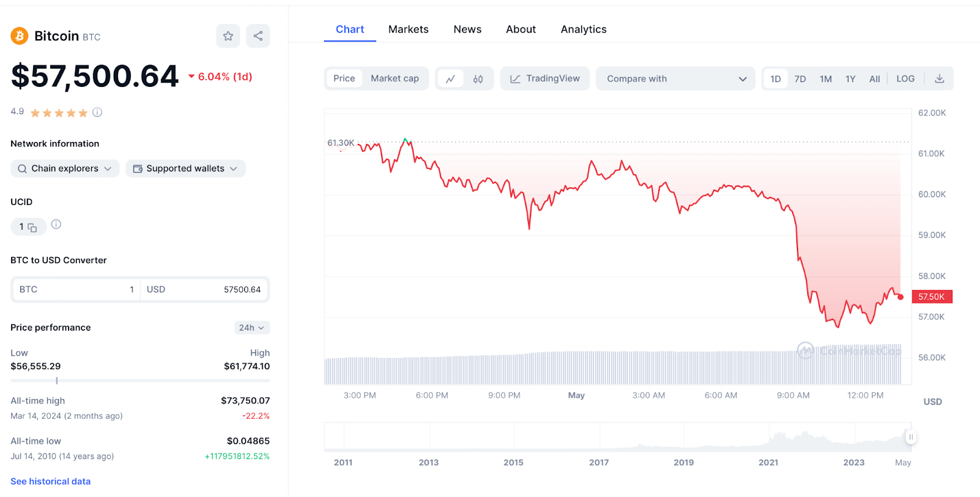Select the 1M time range
This screenshot has height=497, width=980.
pos(826,79)
